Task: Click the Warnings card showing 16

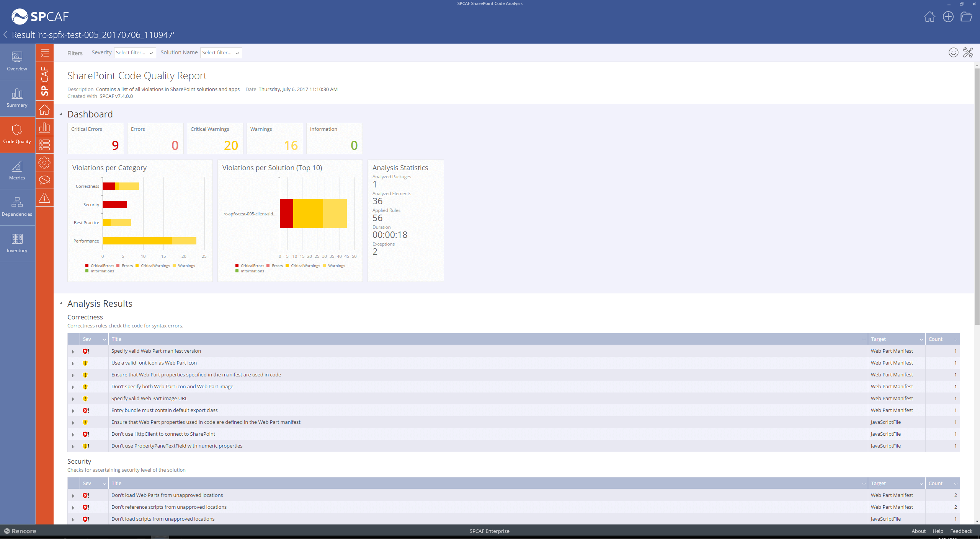Action: click(274, 138)
